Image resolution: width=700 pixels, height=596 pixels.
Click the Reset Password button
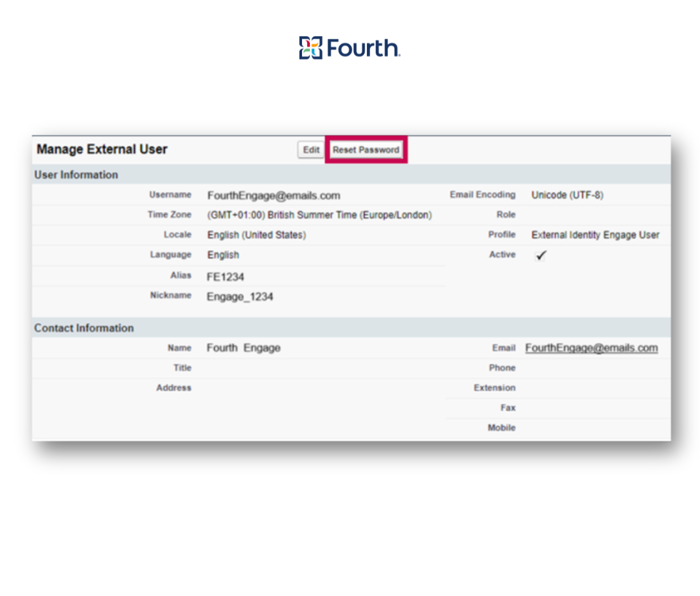point(366,150)
